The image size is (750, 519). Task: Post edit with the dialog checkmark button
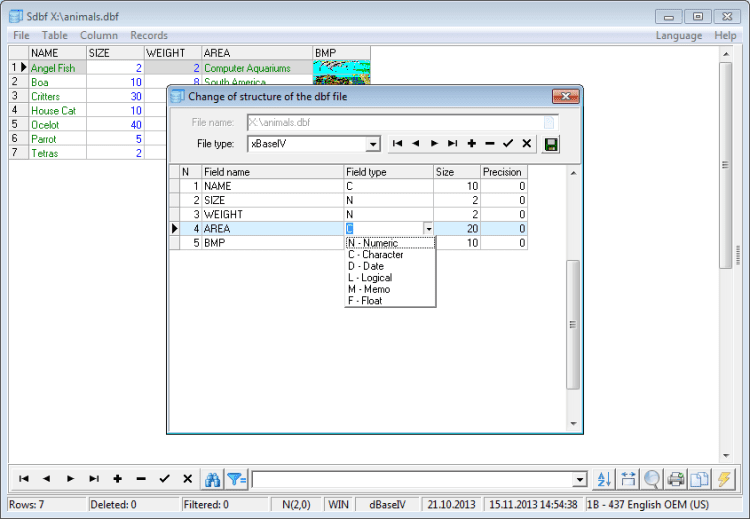508,144
